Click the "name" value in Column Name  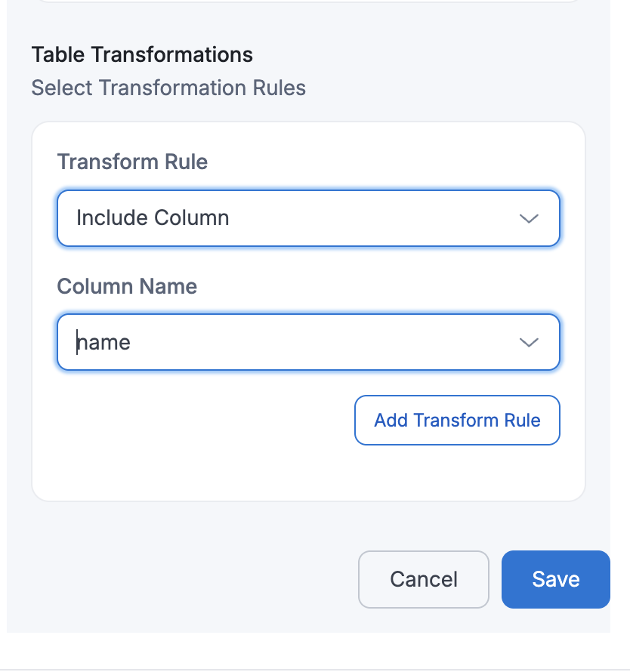point(104,343)
